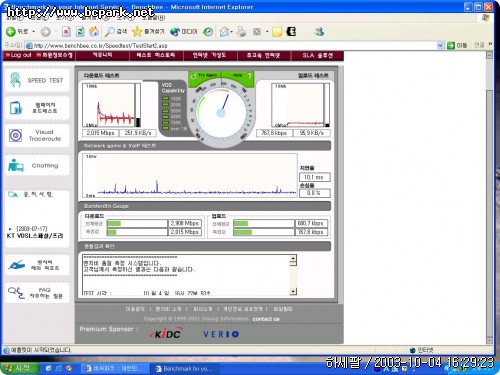Expand the address bar URL dropdown
The image size is (500, 375).
pyautogui.click(x=440, y=45)
